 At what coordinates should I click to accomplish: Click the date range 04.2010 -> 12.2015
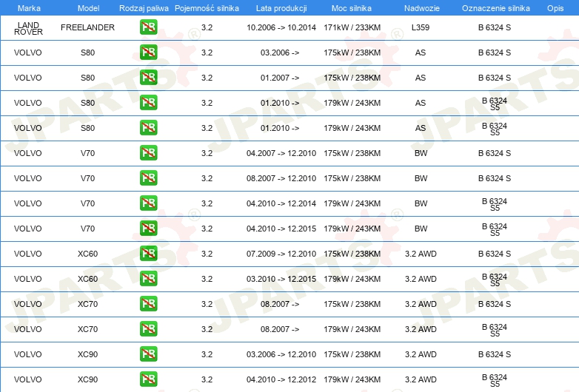[x=281, y=229]
